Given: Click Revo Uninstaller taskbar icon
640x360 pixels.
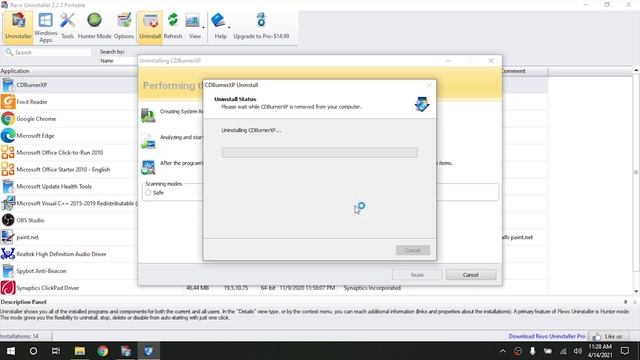Looking at the screenshot, I should (126, 351).
